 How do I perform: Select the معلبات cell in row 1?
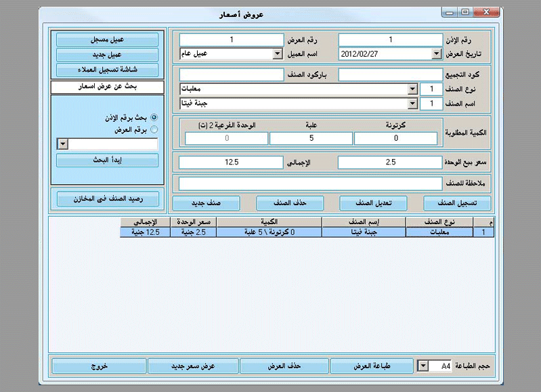click(x=439, y=232)
